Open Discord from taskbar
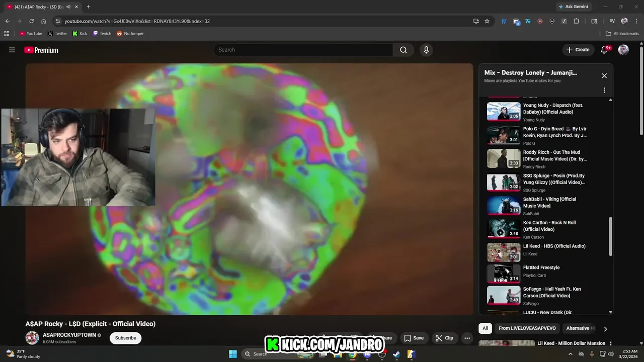Screen dimensions: 644x362 tap(367, 354)
